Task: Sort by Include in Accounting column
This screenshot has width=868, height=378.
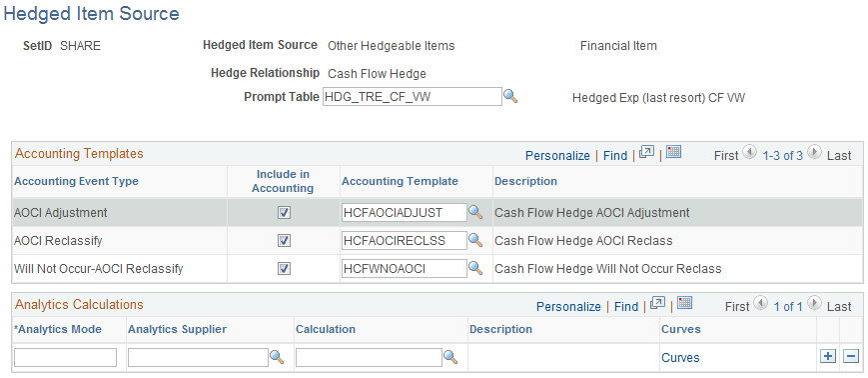Action: point(283,181)
